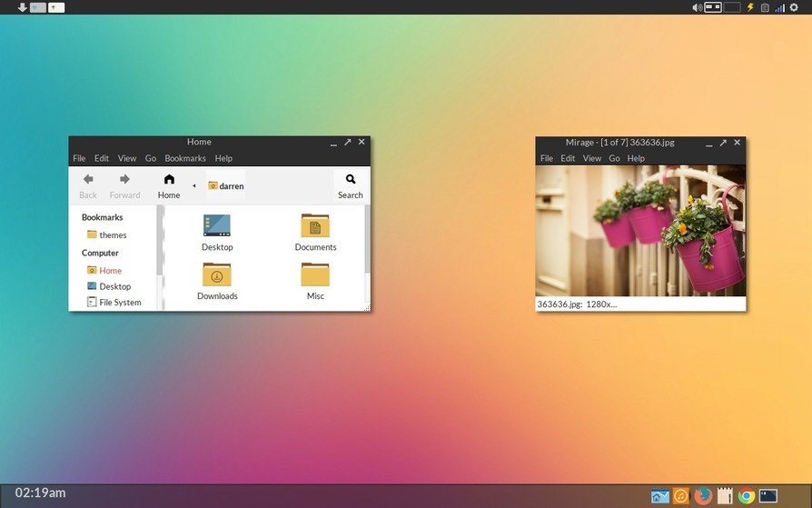Click the lightning power icon in tray
The image size is (812, 508).
750,7
